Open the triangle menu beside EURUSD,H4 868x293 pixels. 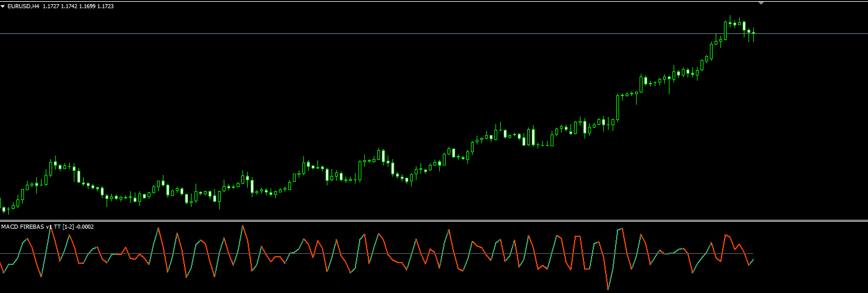pos(3,6)
